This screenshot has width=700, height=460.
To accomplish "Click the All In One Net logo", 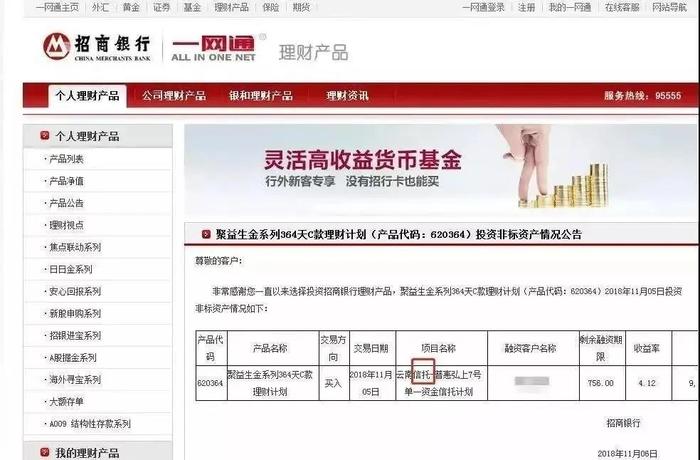I will coord(214,48).
